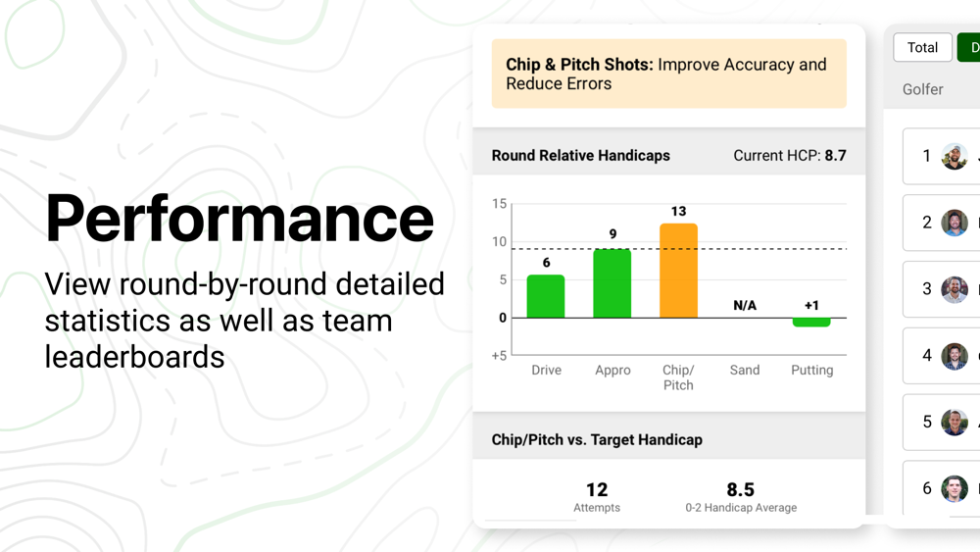Click the 8.5 0-2 Handicap Average stat
Image resolution: width=980 pixels, height=552 pixels.
tap(741, 496)
